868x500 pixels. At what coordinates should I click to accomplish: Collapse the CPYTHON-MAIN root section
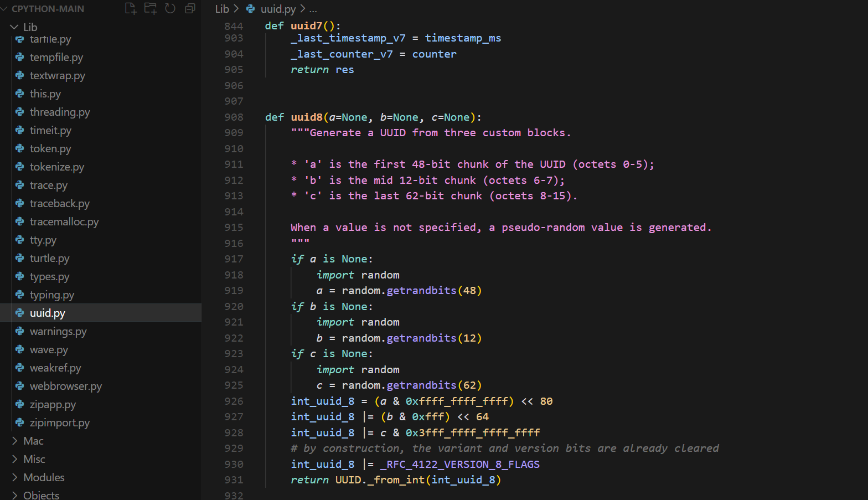tap(4, 9)
